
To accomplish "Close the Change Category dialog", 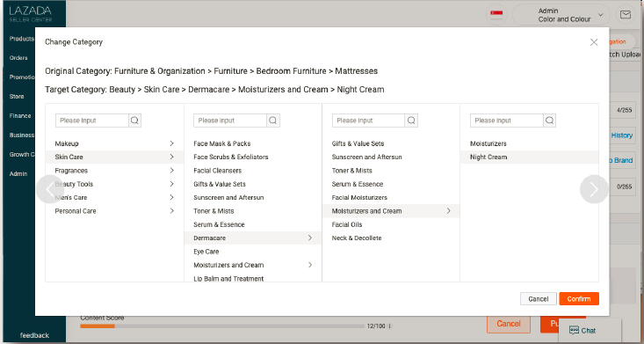I will pos(594,42).
